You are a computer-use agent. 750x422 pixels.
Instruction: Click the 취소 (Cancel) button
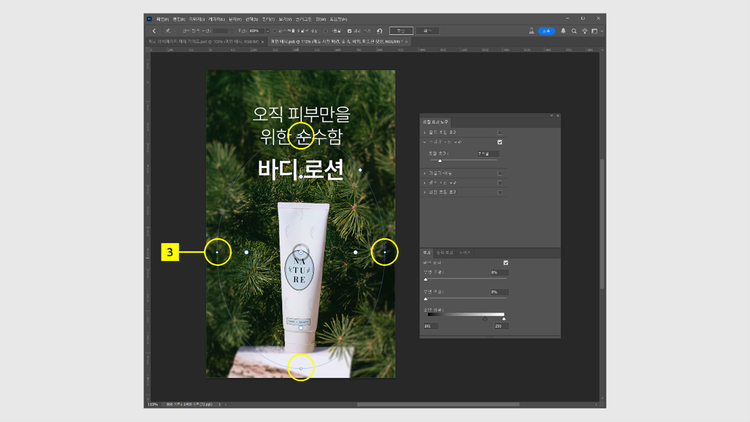(x=427, y=31)
